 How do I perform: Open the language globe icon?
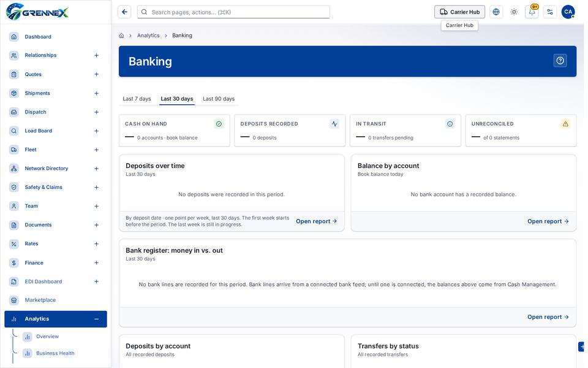[496, 12]
